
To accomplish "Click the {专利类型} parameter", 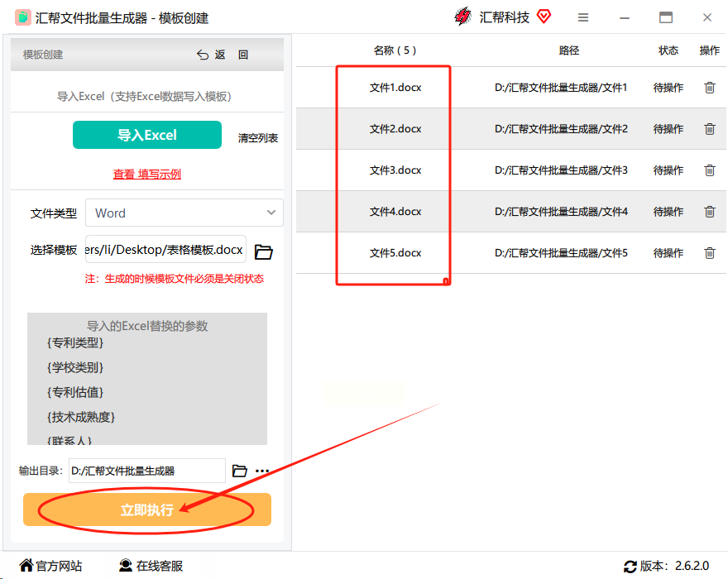I will [x=74, y=342].
